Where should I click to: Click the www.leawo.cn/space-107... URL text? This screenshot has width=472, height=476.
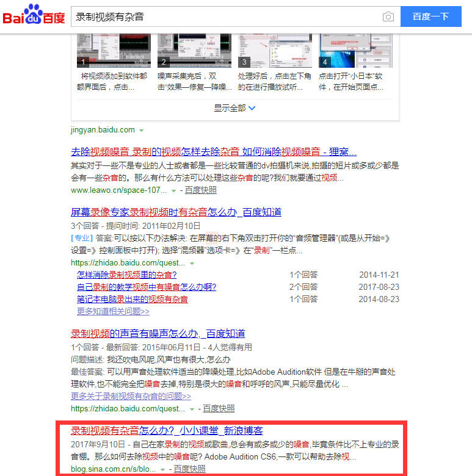tap(118, 190)
